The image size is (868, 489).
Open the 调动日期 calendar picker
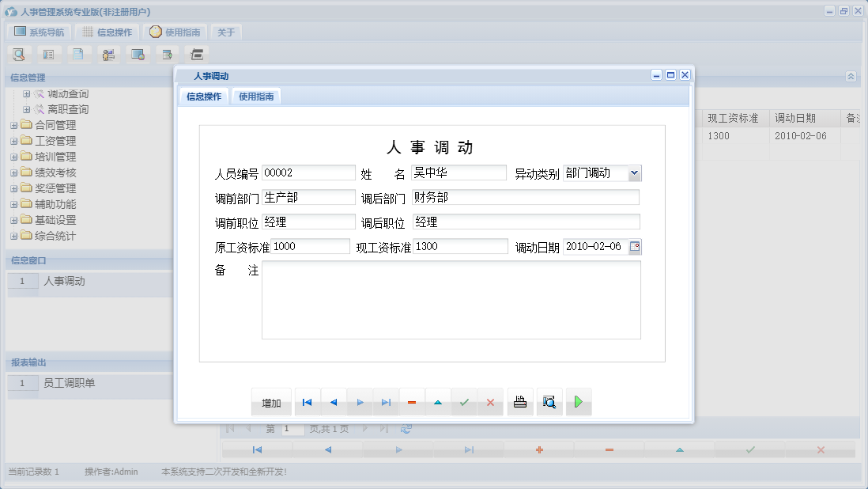click(x=635, y=247)
